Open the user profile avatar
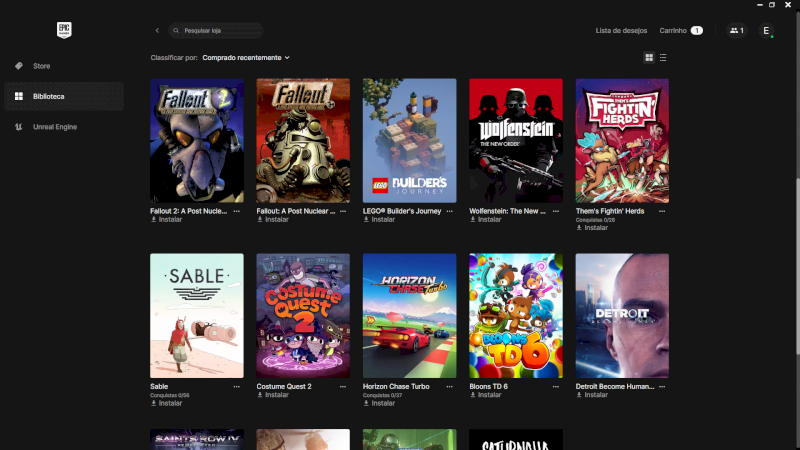 tap(766, 31)
